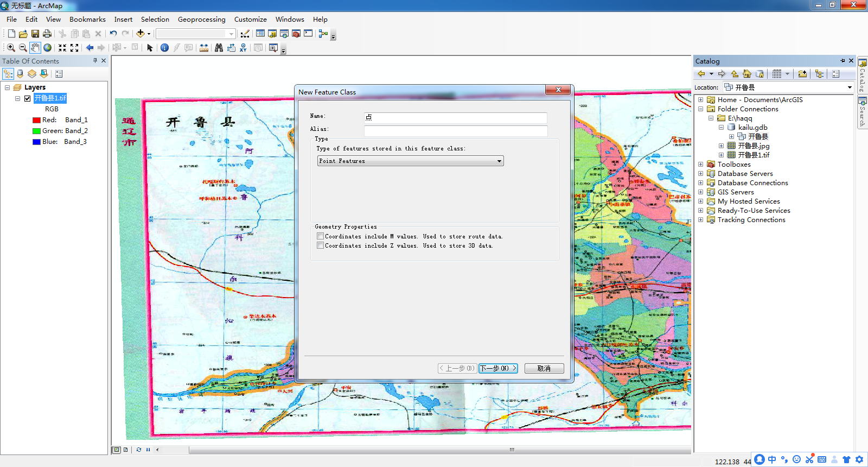
Task: Enable Coordinates include Z values checkbox
Action: pos(321,245)
